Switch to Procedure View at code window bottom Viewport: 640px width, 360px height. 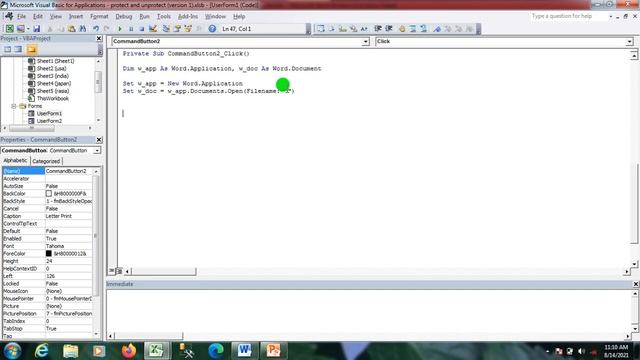[112, 271]
